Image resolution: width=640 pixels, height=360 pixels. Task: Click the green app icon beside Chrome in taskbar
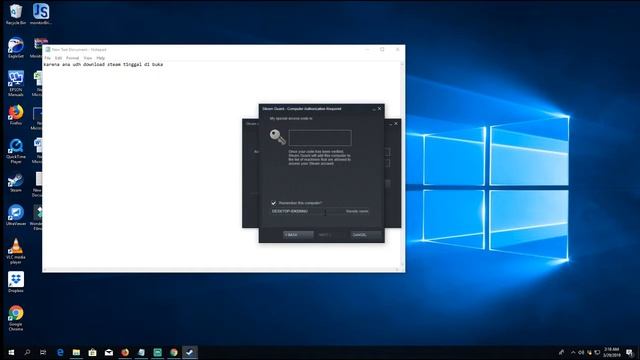coord(158,352)
